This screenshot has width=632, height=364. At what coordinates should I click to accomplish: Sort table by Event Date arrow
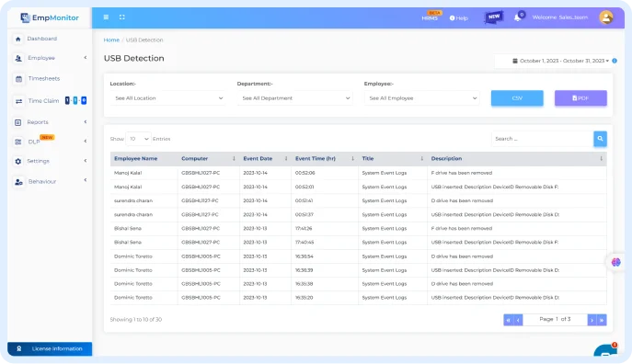point(286,159)
